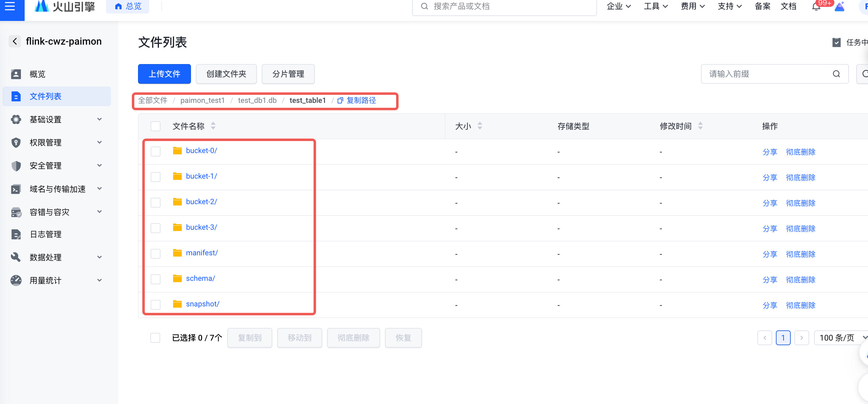The image size is (868, 404).
Task: Open the 费用 top menu
Action: tap(693, 6)
